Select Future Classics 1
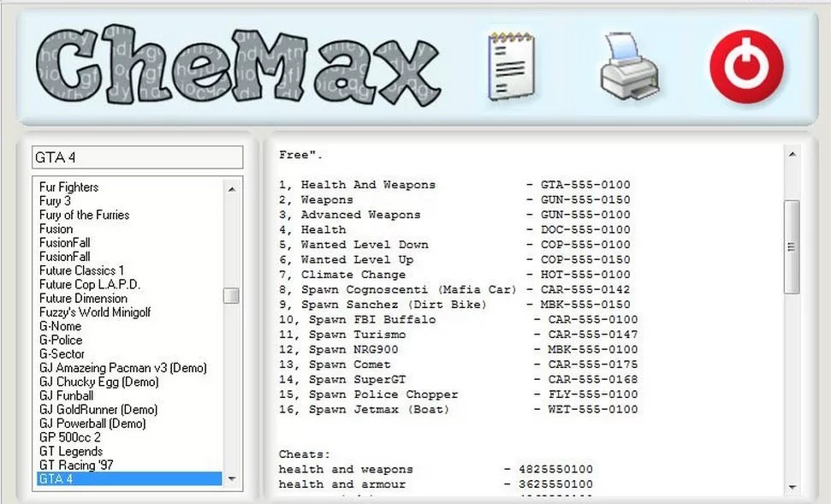831x504 pixels. [81, 270]
